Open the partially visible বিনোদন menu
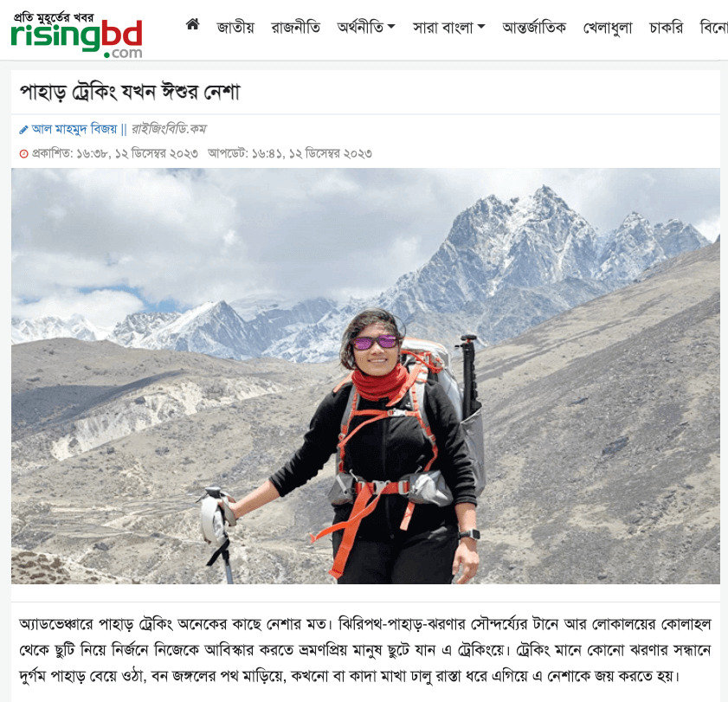The height and width of the screenshot is (702, 728). pyautogui.click(x=713, y=28)
